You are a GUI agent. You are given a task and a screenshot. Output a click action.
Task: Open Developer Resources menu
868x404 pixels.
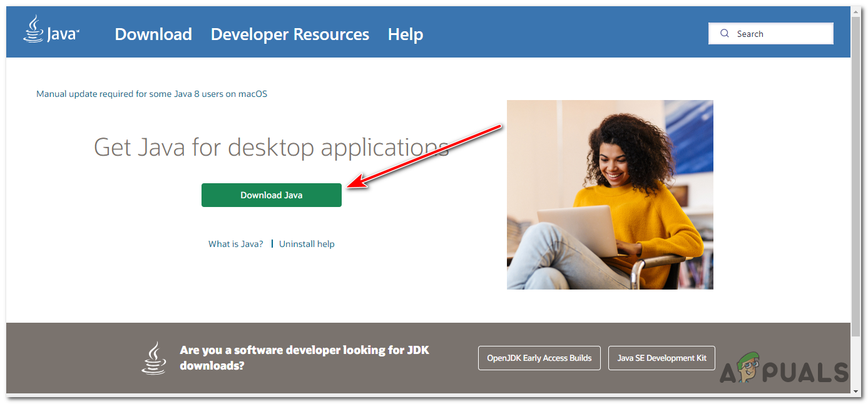click(290, 34)
